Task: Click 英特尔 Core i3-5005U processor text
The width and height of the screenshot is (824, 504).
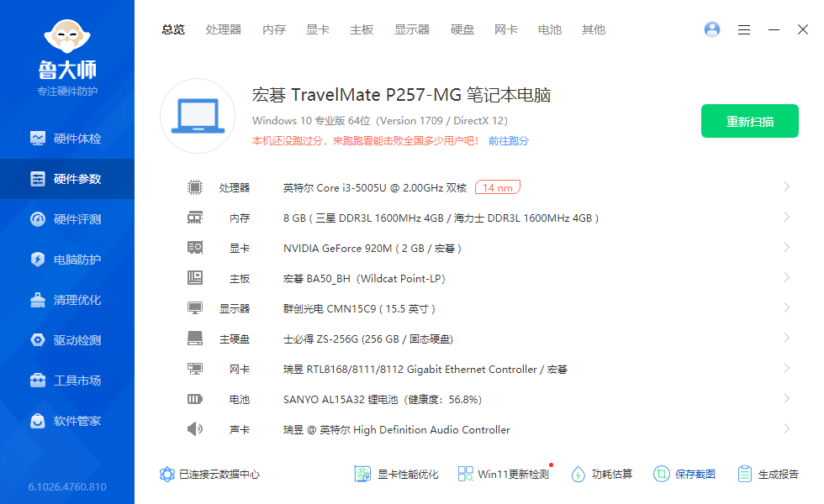Action: 375,188
